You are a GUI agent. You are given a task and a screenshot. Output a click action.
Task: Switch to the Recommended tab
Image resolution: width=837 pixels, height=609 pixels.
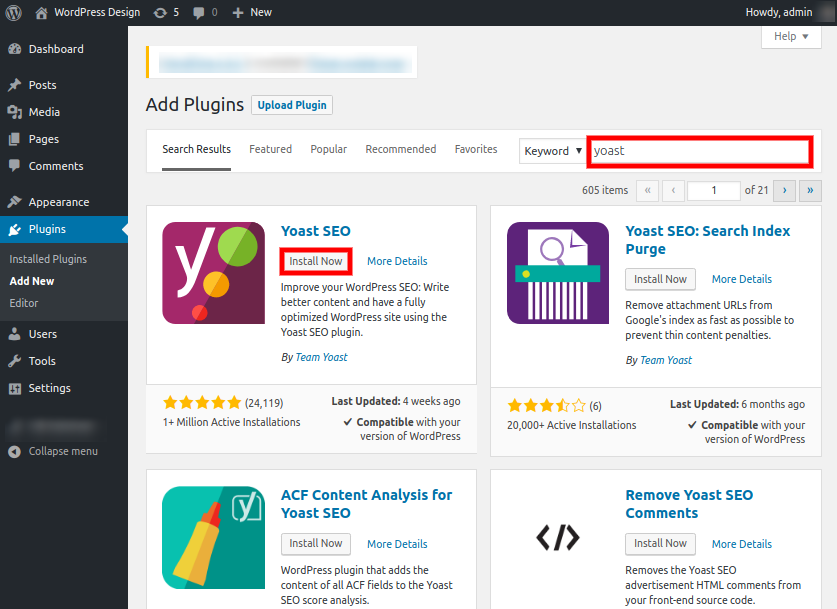click(401, 149)
